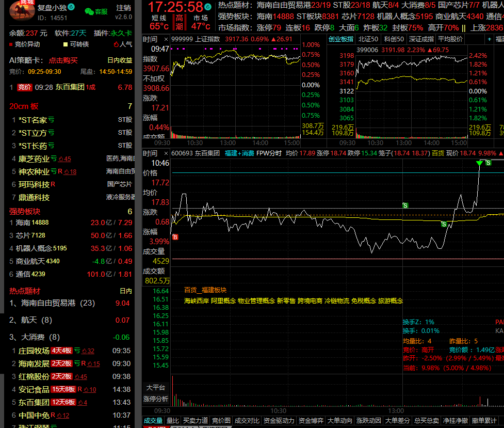The image size is (504, 428).
Task: Close the 上证指数 chart time panel
Action: click(166, 39)
